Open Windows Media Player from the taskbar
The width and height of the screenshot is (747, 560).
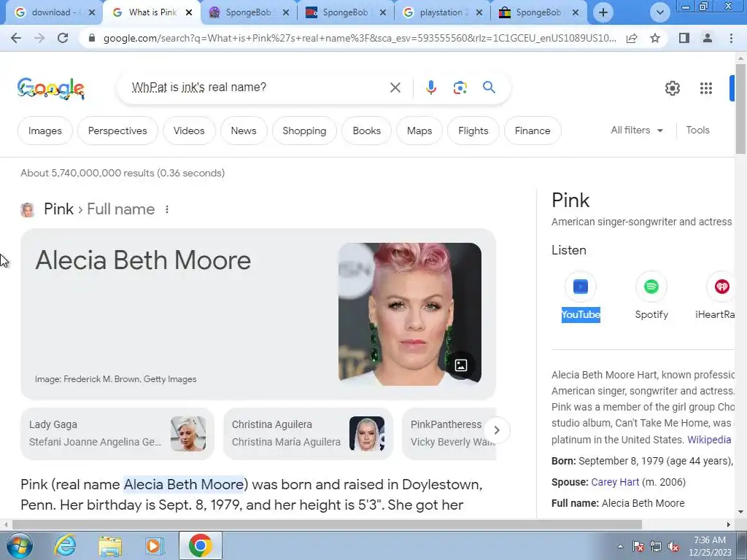click(155, 545)
